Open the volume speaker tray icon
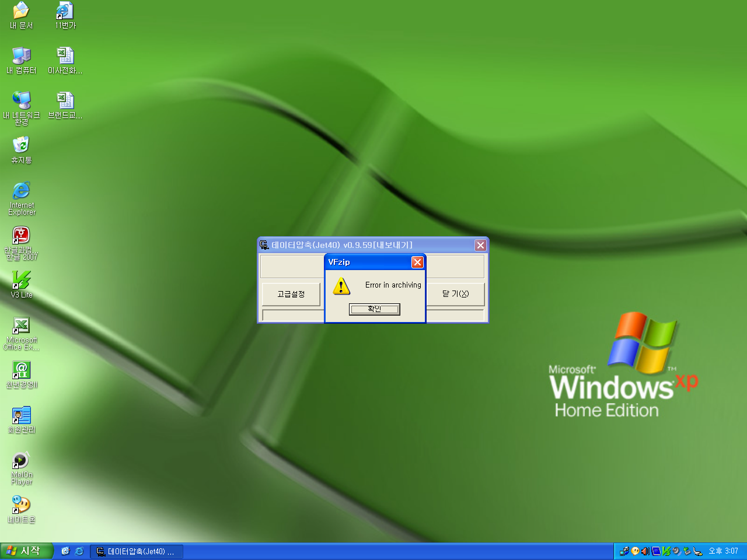This screenshot has width=747, height=560. coord(645,551)
